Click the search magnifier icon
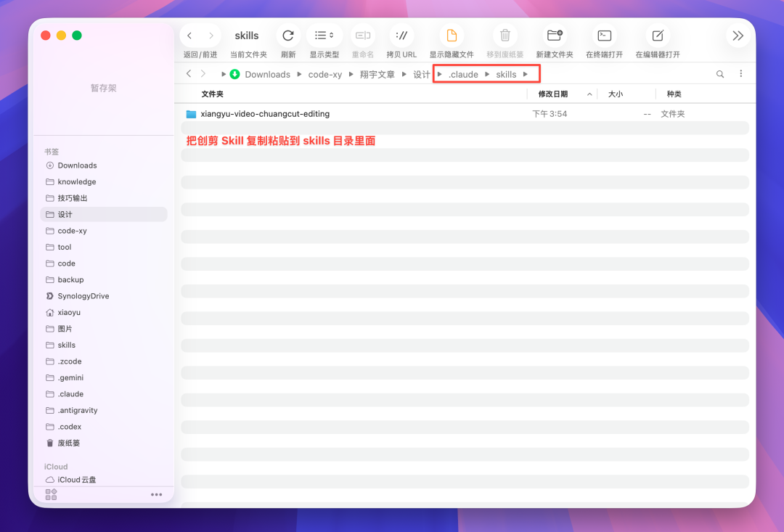 720,74
